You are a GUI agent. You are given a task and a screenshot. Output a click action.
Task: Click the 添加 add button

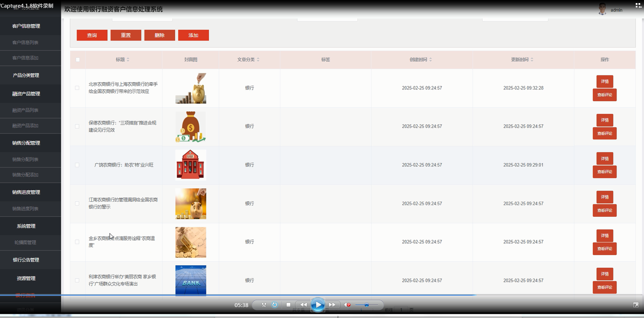(x=193, y=35)
